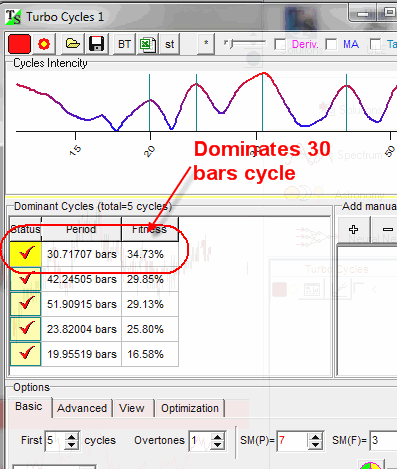Remove manual cycle with minus button
Screen dimensions: 397x469
click(x=387, y=229)
